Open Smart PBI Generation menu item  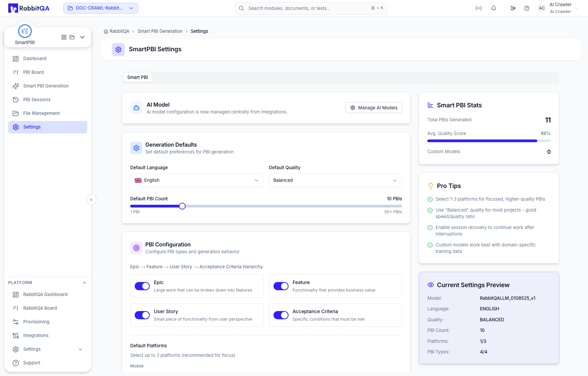[x=48, y=86]
